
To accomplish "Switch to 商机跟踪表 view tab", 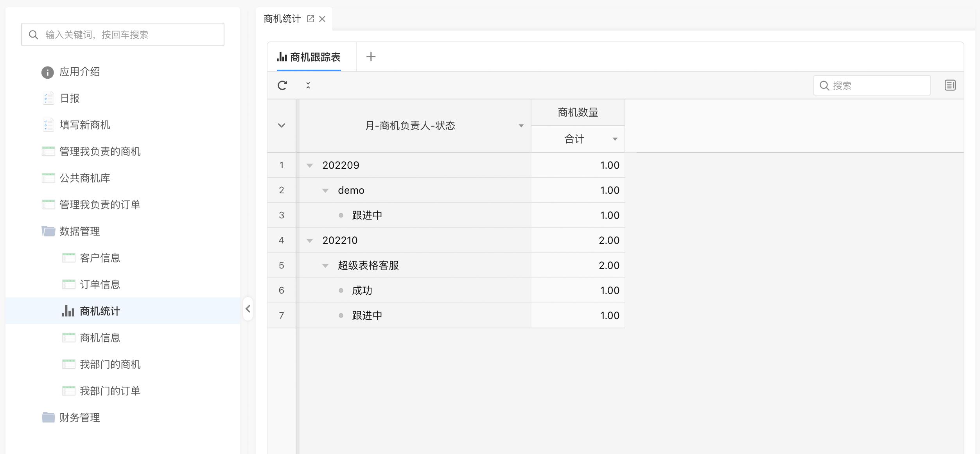I will pos(309,57).
